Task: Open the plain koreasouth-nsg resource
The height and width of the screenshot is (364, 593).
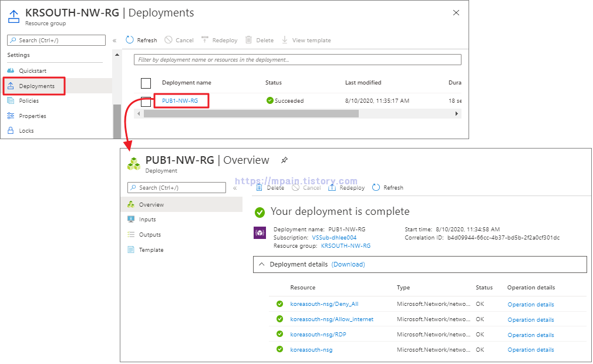Action: [311, 350]
